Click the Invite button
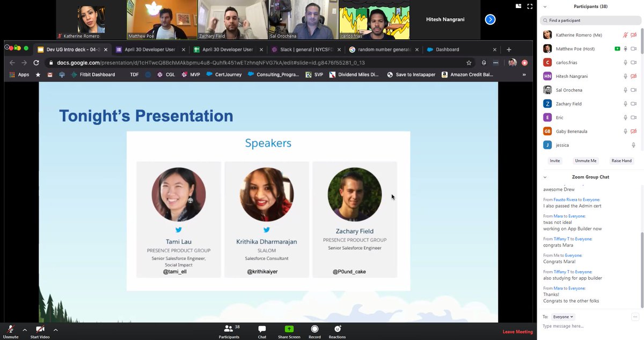The height and width of the screenshot is (340, 644). click(x=555, y=160)
